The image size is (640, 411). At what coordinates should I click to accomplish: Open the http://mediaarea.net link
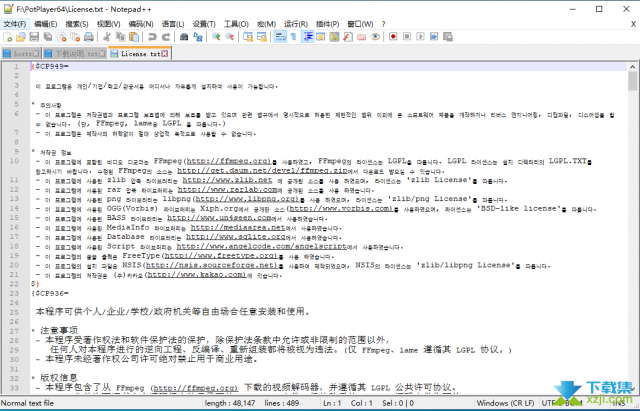click(238, 227)
